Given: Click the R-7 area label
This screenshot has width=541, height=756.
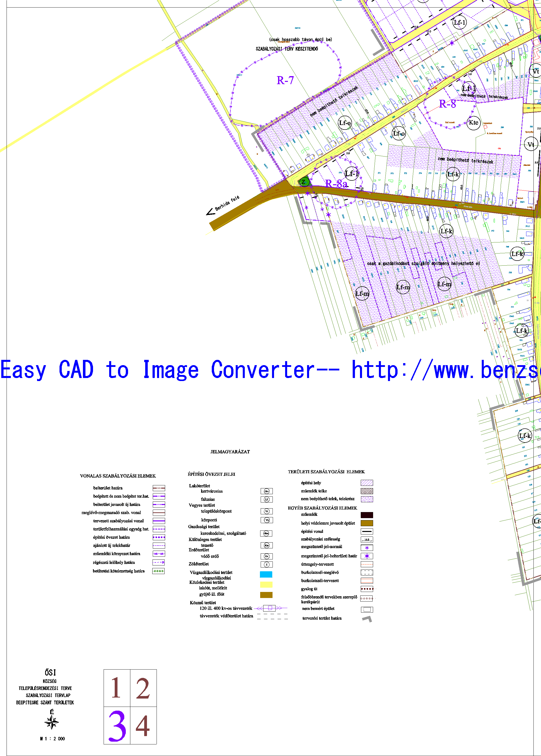Looking at the screenshot, I should point(285,80).
